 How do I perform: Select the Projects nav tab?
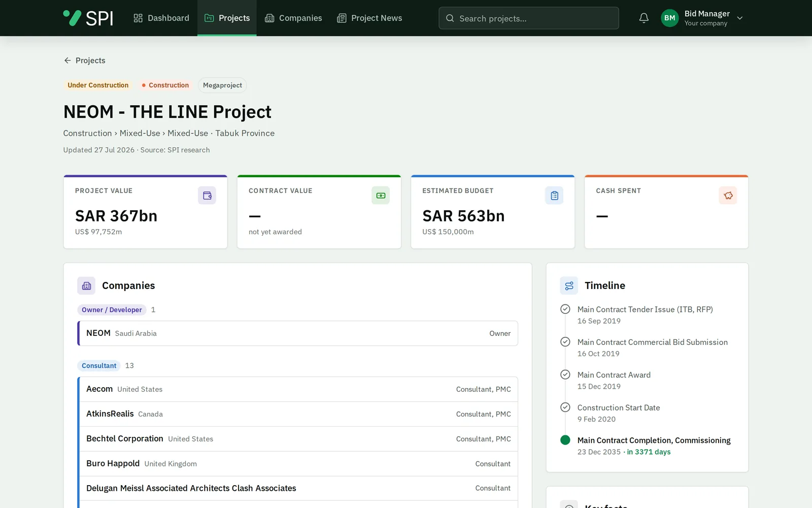point(227,18)
